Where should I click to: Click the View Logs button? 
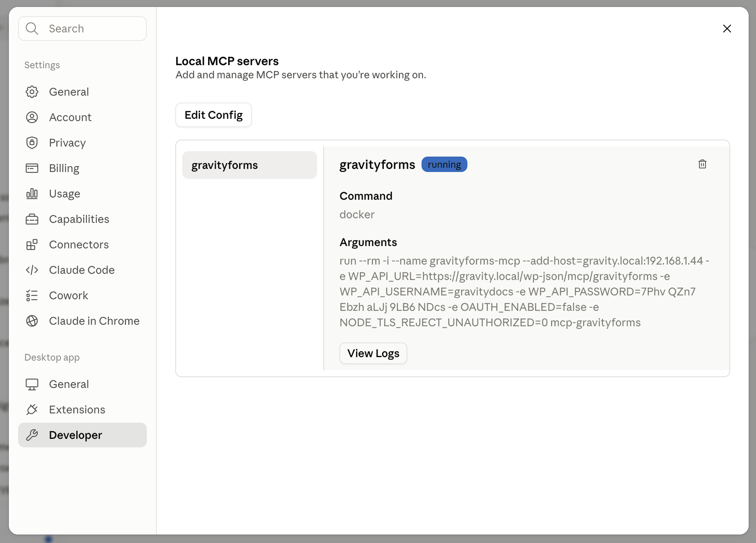pyautogui.click(x=373, y=353)
